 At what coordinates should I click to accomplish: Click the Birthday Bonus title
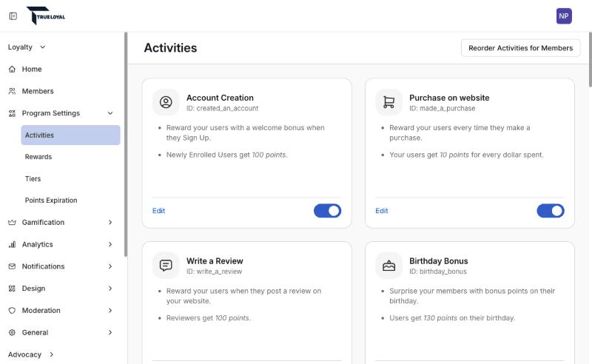coord(438,261)
